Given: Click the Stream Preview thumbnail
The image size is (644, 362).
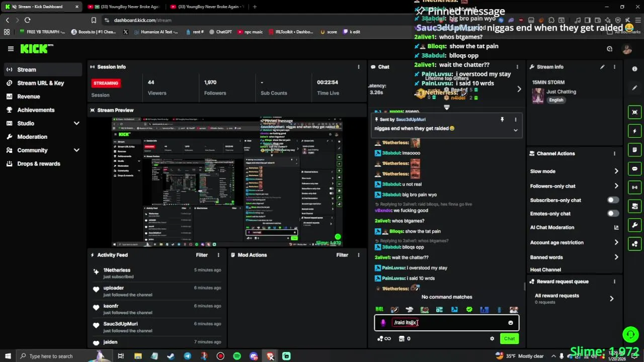Looking at the screenshot, I should click(x=227, y=182).
